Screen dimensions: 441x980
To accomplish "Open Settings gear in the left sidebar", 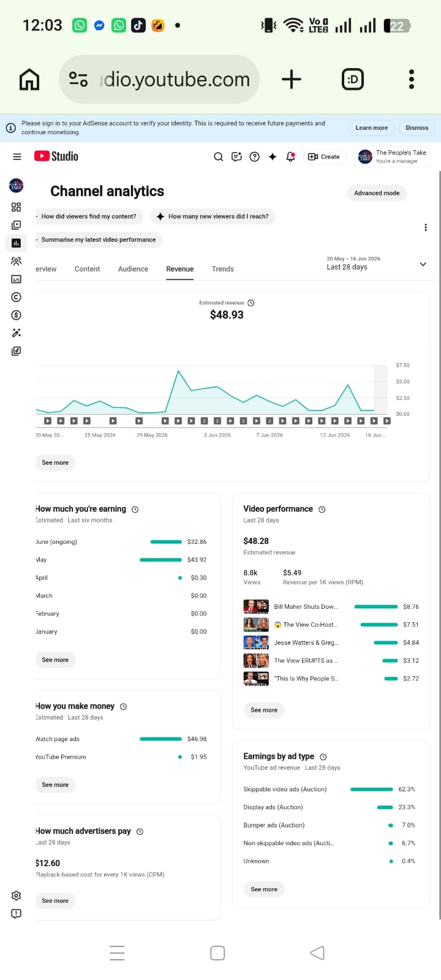I will [17, 895].
